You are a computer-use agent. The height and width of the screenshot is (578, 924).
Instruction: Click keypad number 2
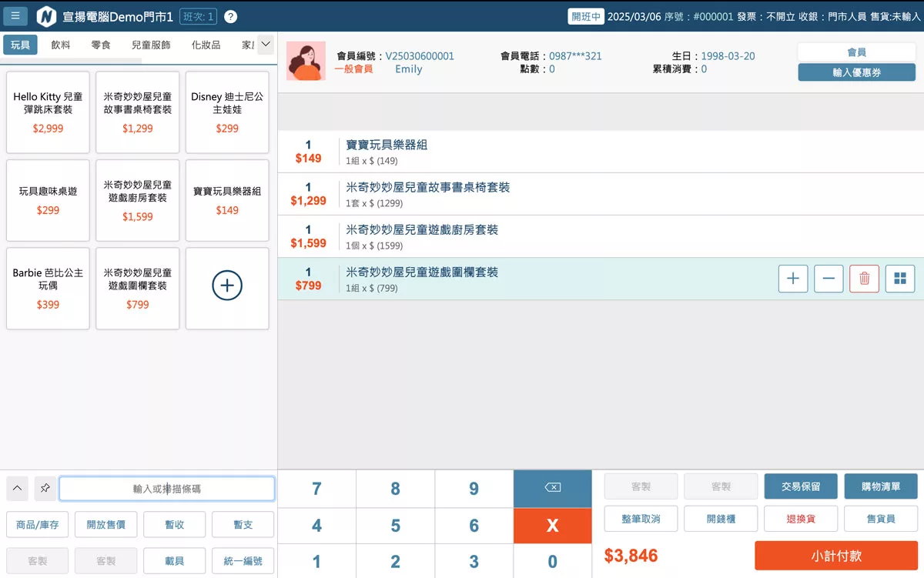(x=395, y=561)
